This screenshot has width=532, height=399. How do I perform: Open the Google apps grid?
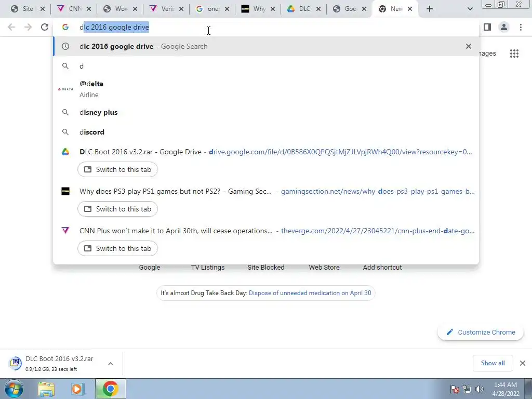(x=514, y=54)
